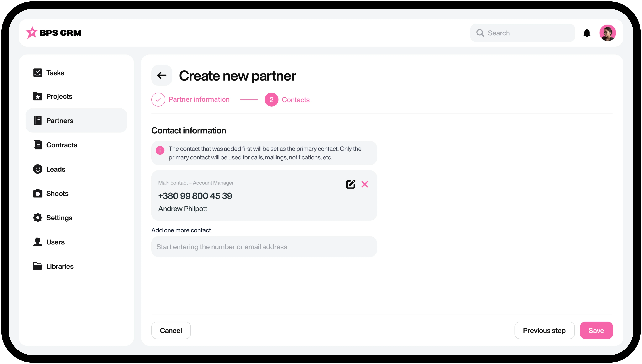Click the Settings gear icon

[38, 217]
